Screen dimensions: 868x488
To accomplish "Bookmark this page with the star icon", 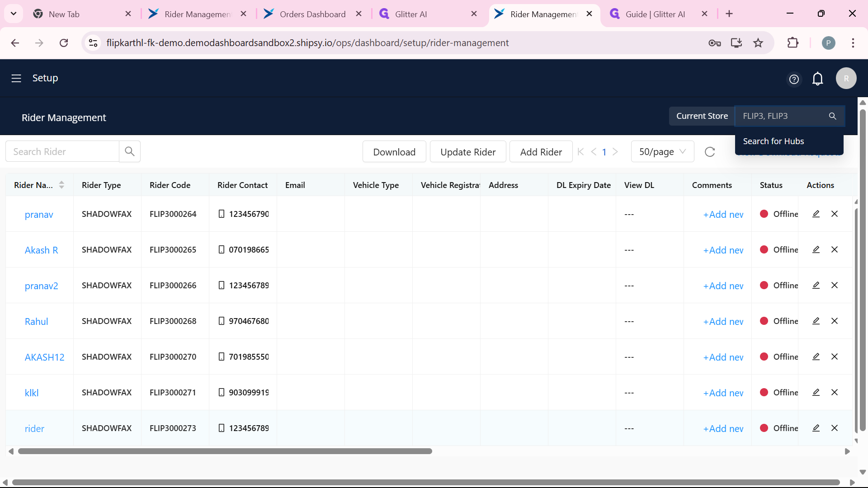I will (758, 43).
